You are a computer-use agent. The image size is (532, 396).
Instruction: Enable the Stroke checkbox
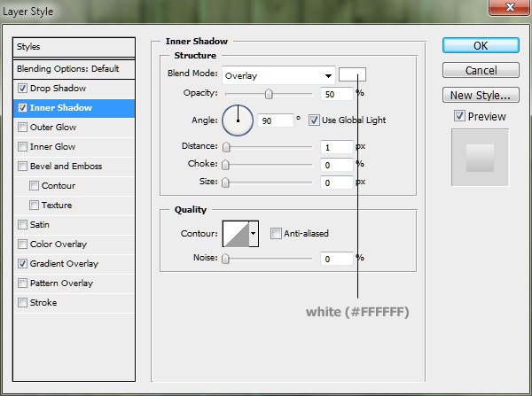[x=22, y=303]
